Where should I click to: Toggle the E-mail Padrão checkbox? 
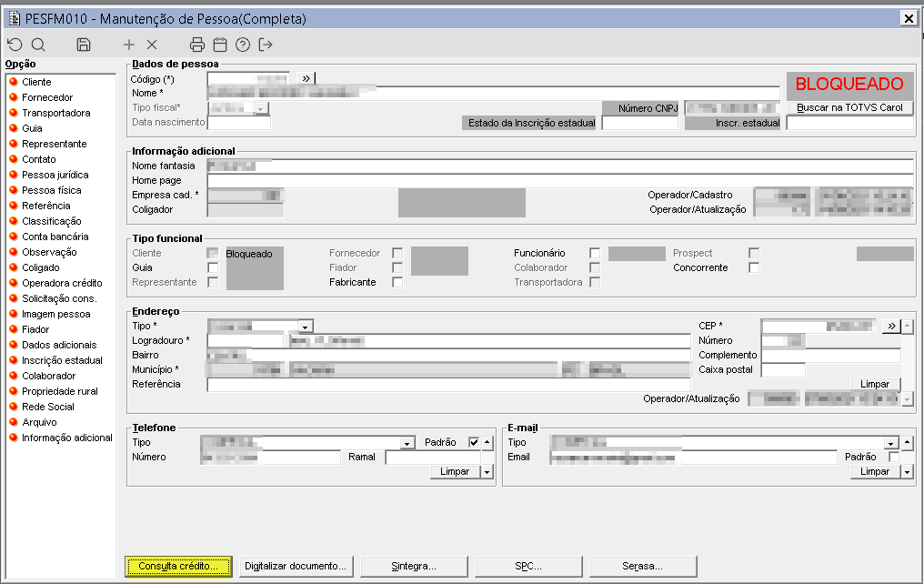[894, 457]
